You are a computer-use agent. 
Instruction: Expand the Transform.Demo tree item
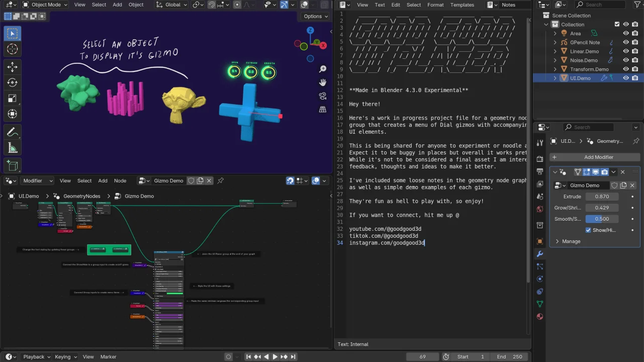pos(555,69)
